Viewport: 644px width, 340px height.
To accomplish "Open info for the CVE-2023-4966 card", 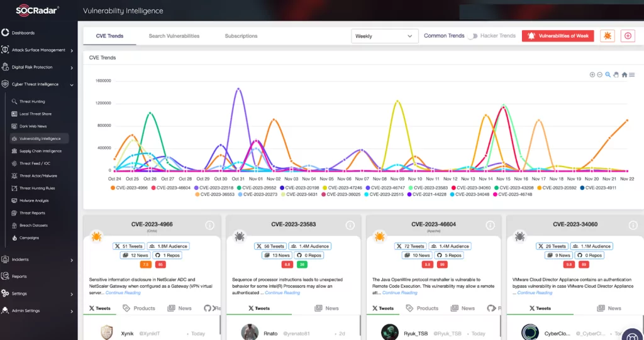I will (x=209, y=225).
